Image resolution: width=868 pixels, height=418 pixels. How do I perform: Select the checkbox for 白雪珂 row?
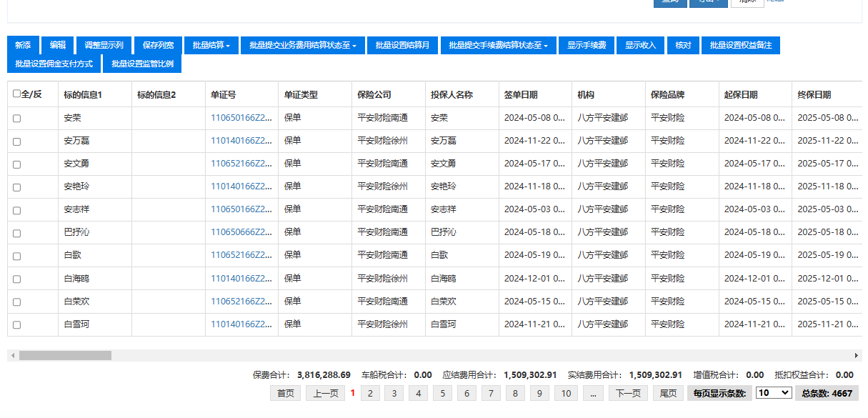coord(17,325)
